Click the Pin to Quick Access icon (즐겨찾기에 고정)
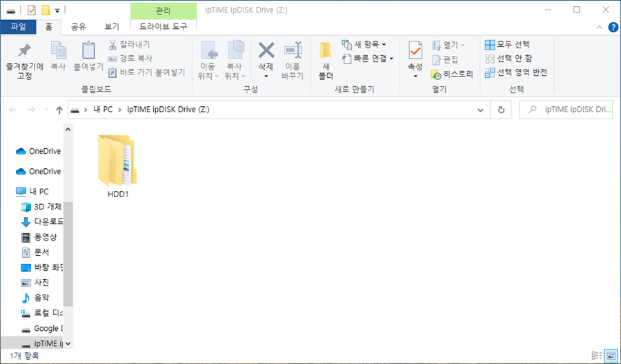 (24, 52)
